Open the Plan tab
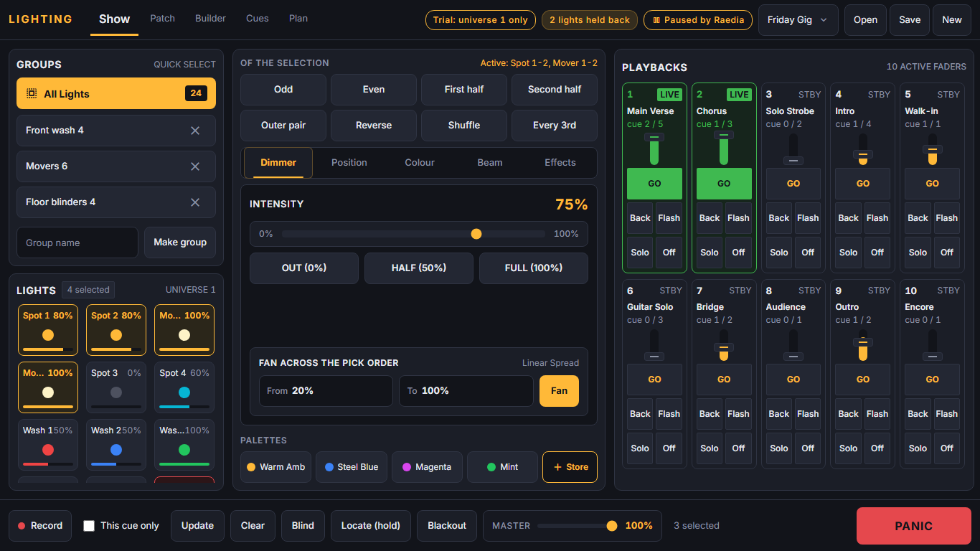The image size is (980, 551). [x=298, y=19]
